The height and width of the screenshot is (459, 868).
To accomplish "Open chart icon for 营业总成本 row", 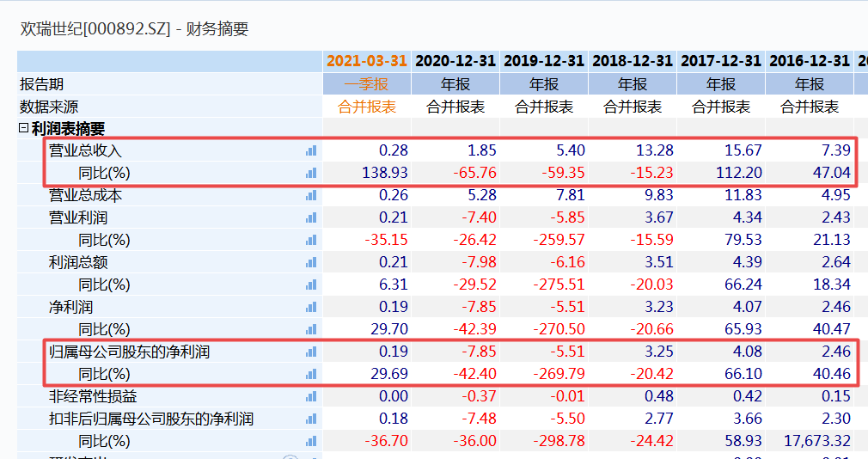I will [311, 195].
